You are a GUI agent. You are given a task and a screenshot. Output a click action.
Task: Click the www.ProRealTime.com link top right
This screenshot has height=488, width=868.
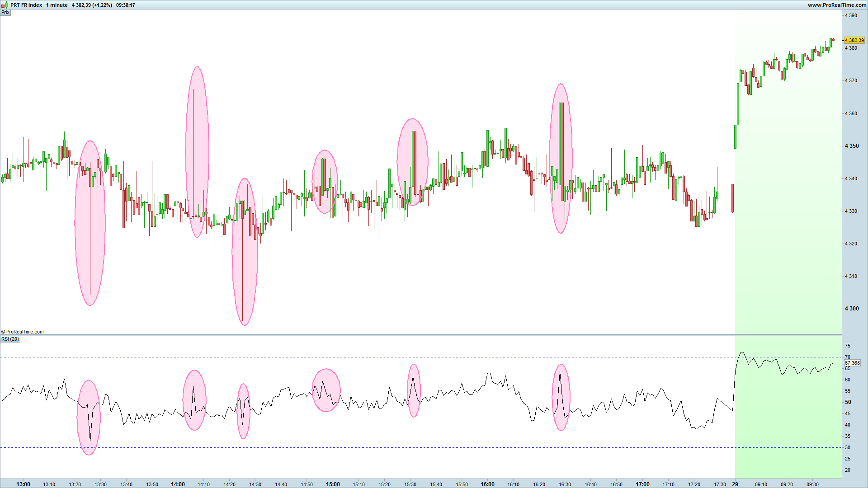837,5
